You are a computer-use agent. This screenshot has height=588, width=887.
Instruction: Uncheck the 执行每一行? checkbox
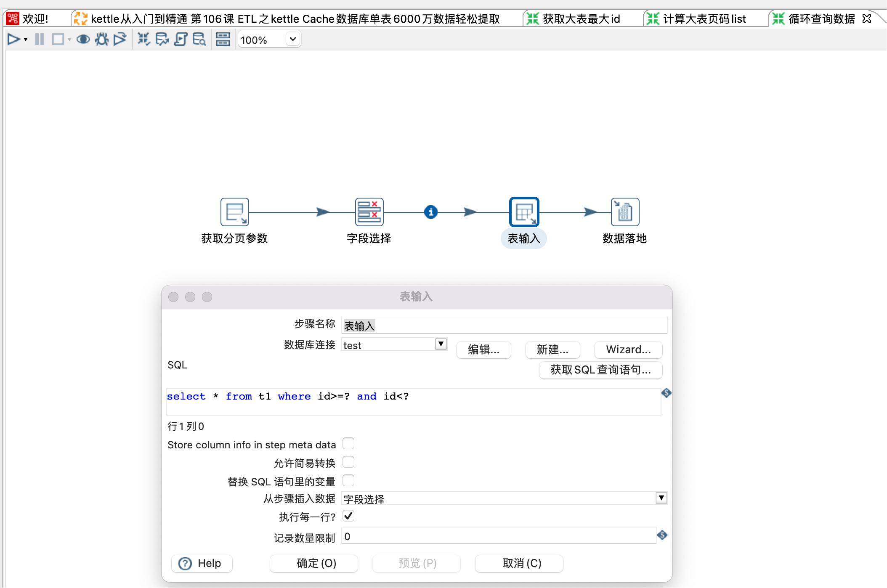coord(348,516)
